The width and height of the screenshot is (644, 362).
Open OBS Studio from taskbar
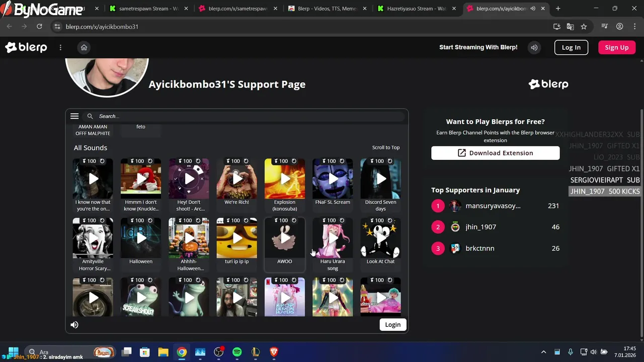[219, 352]
